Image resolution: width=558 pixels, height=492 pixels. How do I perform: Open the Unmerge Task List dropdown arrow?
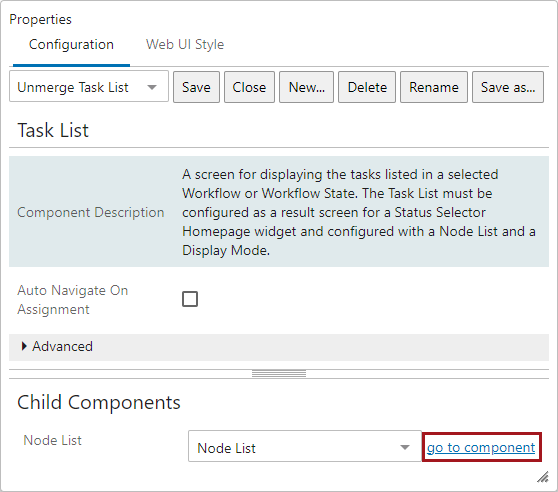pos(152,87)
